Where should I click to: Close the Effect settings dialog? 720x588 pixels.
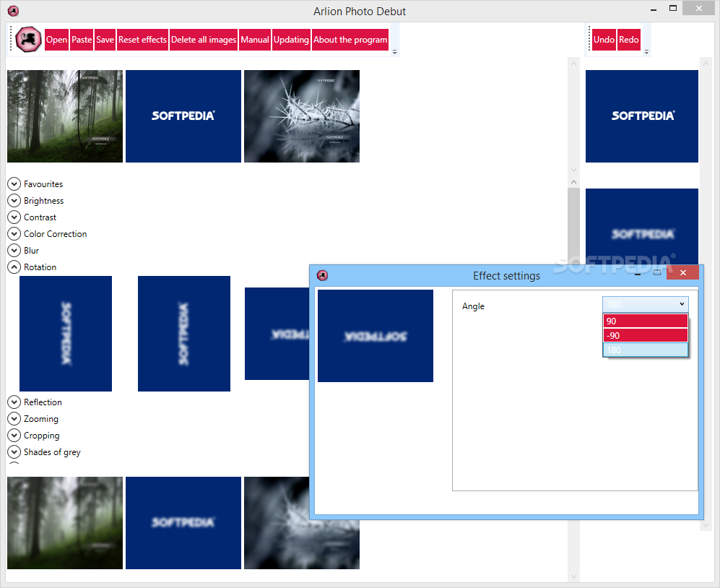pos(682,273)
